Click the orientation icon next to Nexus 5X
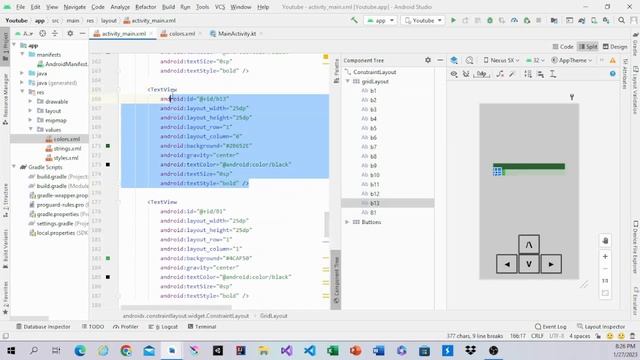Image resolution: width=640 pixels, height=360 pixels. point(469,60)
